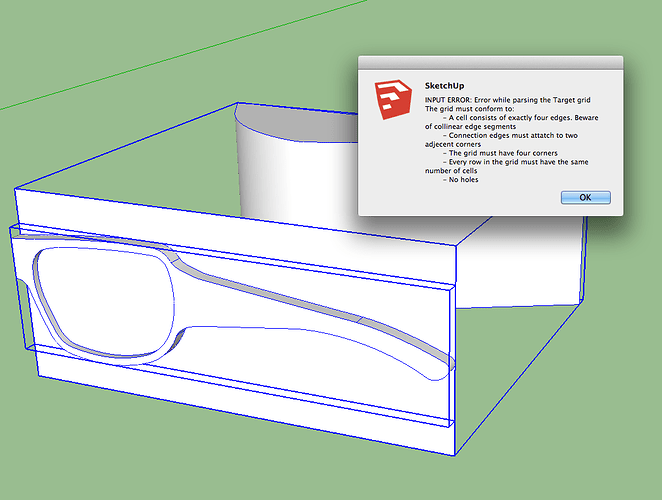
Task: Click the red SketchUp logo in the dialog
Action: 393,100
